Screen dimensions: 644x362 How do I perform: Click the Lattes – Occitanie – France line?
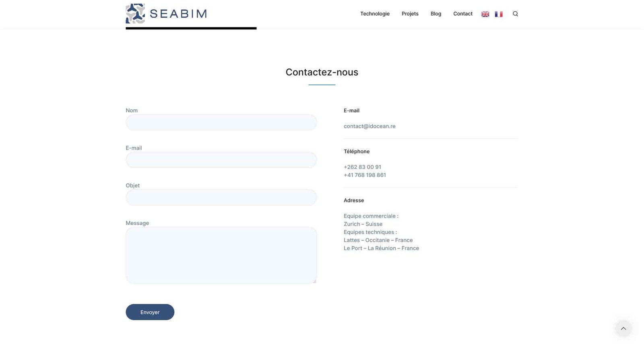[x=378, y=240]
